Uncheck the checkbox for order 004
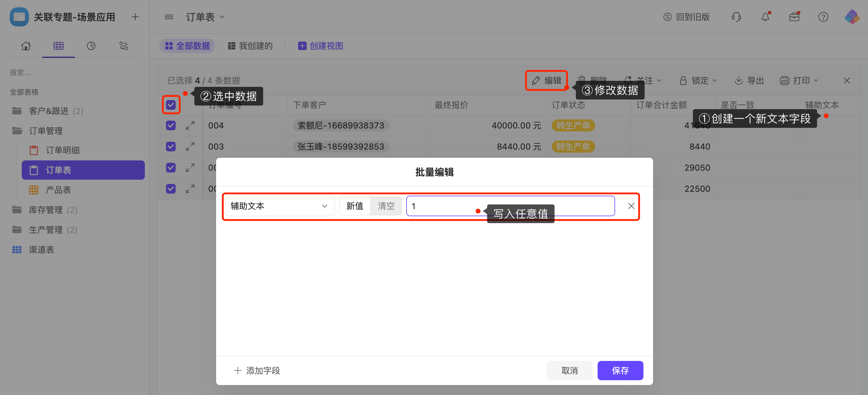Viewport: 868px width, 395px height. tap(171, 126)
